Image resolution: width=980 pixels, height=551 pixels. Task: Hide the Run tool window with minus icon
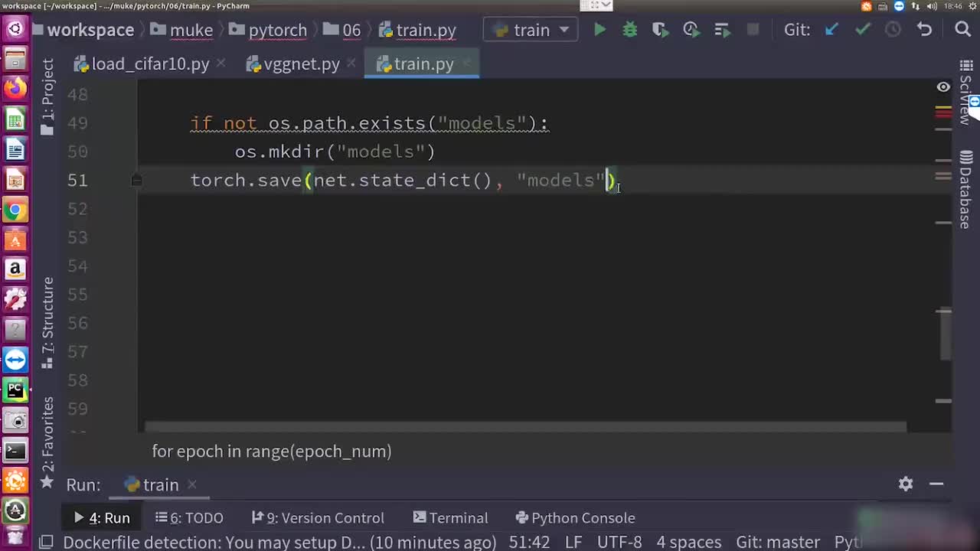point(936,484)
